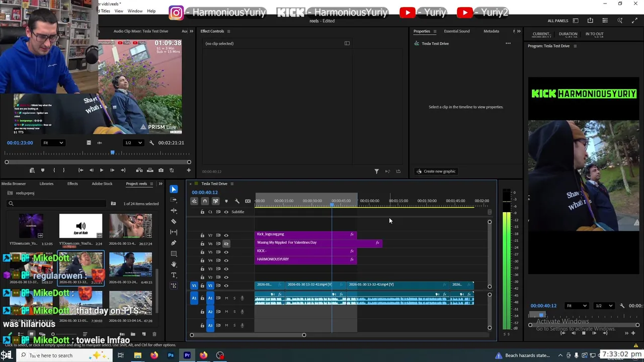Solo audio track A2
The image size is (644, 362).
[x=234, y=312]
